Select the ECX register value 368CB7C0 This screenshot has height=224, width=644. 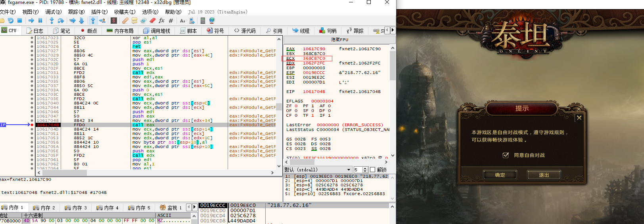tap(314, 59)
